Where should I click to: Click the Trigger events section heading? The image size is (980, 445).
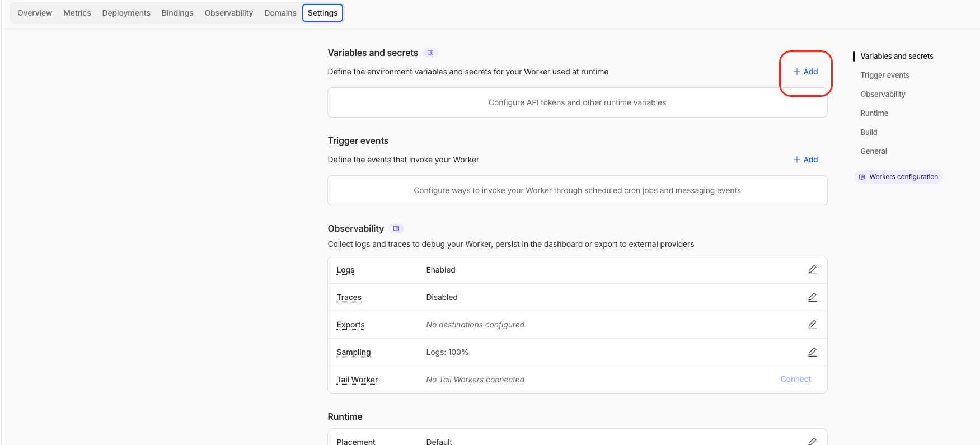358,140
